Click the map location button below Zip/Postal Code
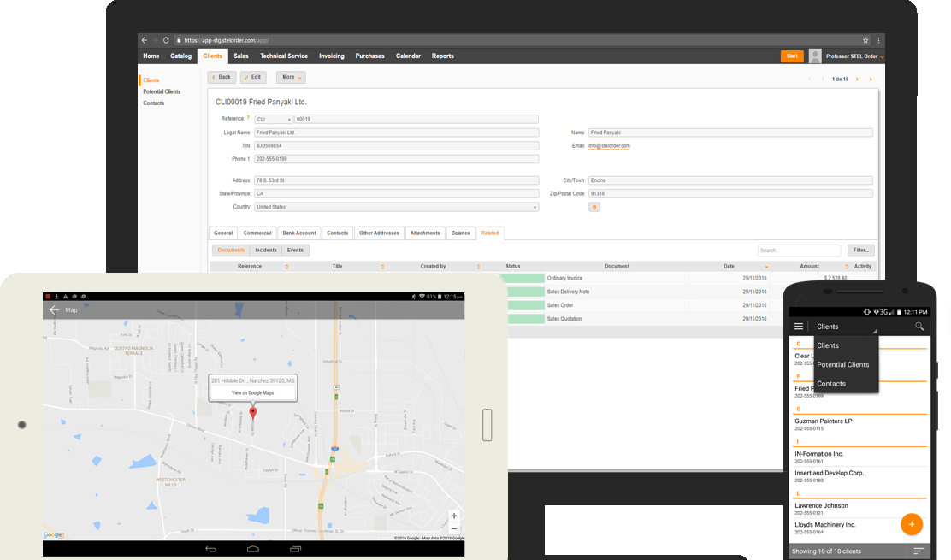The image size is (951, 560). 594,207
